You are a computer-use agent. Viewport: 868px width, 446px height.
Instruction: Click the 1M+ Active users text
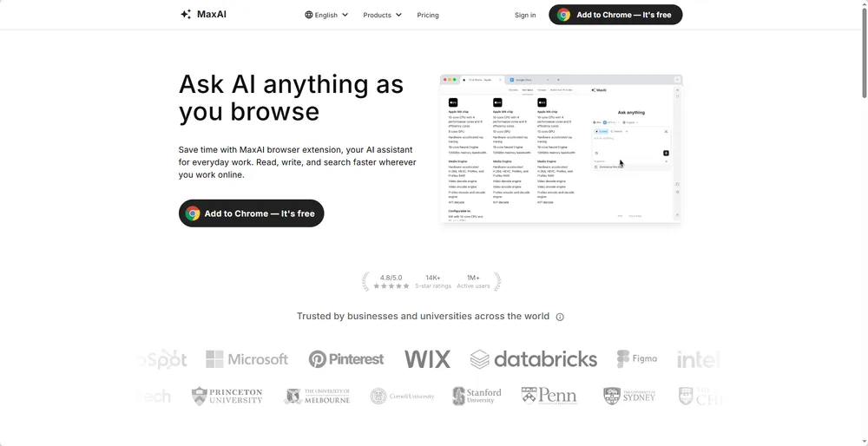pos(473,282)
